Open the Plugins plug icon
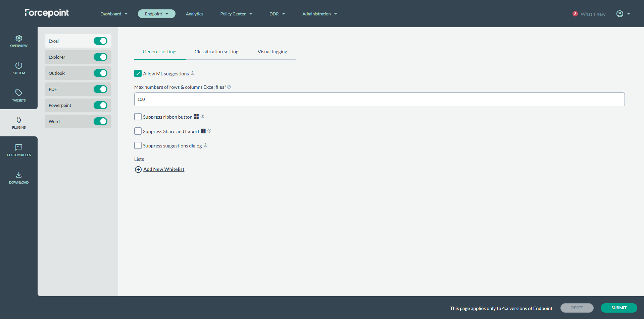Viewport: 644px width, 319px height. (x=19, y=120)
